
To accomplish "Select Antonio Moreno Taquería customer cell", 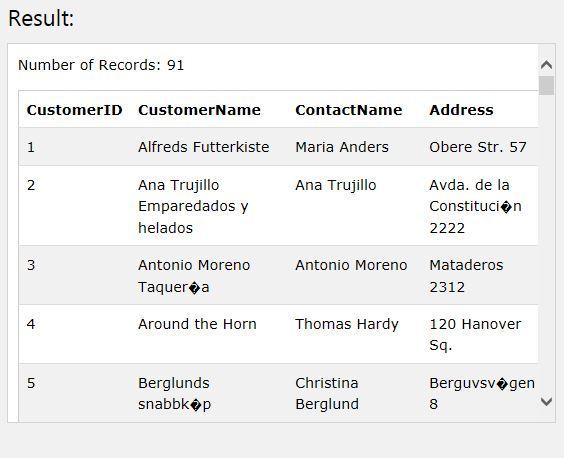I will tap(194, 276).
